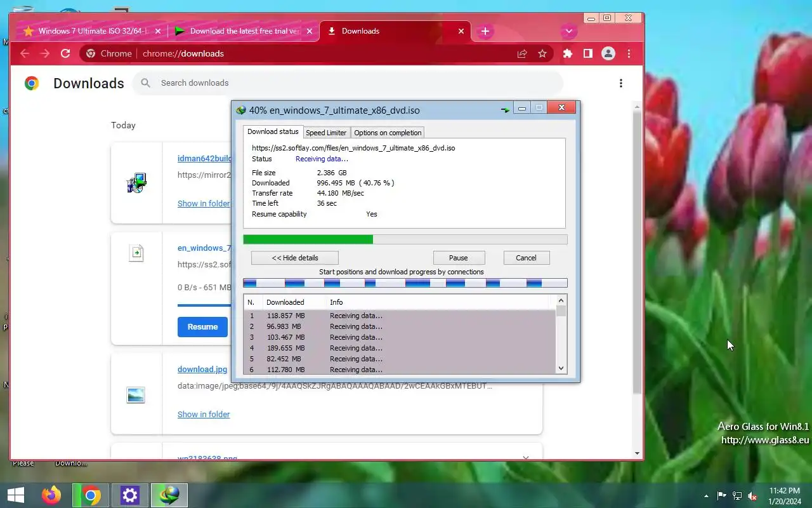Click the idman642build file name link
This screenshot has height=508, width=812.
pyautogui.click(x=204, y=159)
